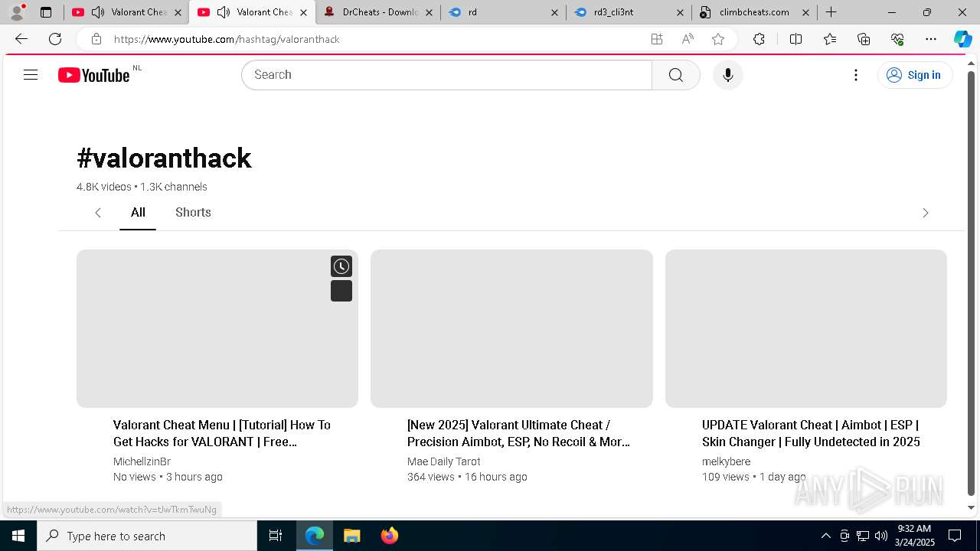Viewport: 980px width, 551px height.
Task: Select the All filter chip
Action: pos(138,213)
